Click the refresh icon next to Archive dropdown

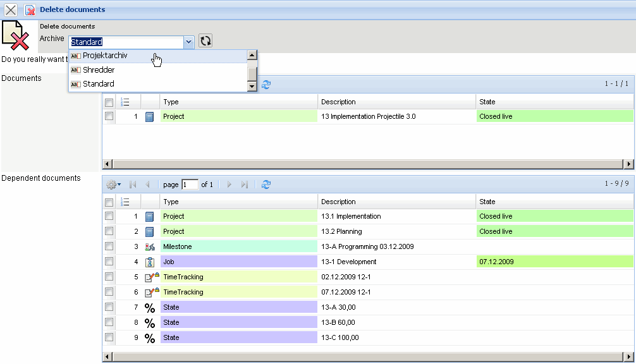pyautogui.click(x=205, y=41)
